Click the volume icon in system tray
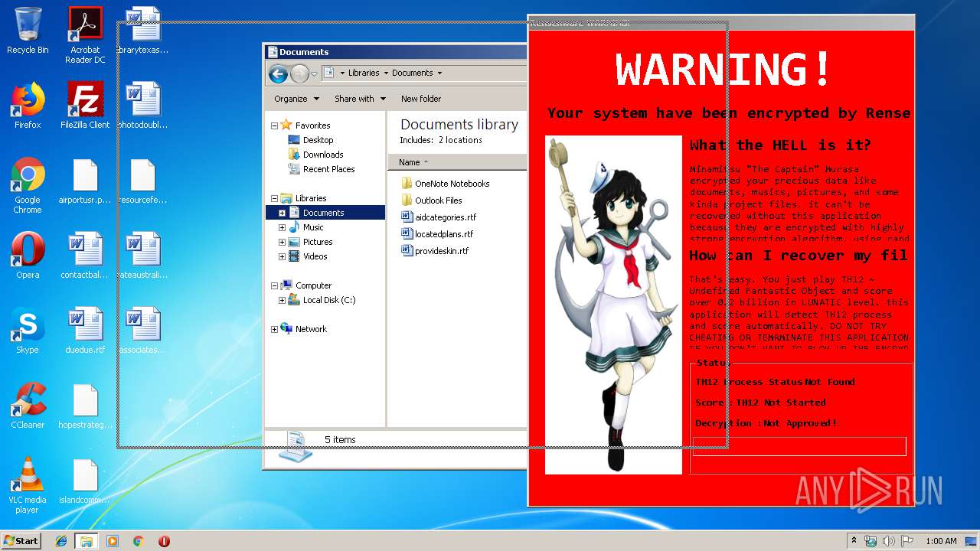The image size is (980, 551). pyautogui.click(x=889, y=541)
